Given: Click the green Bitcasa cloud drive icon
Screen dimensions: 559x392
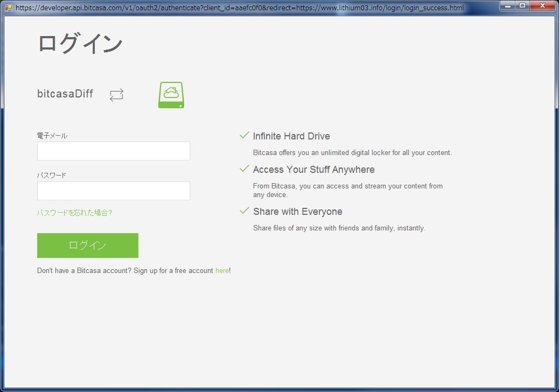Looking at the screenshot, I should click(171, 95).
